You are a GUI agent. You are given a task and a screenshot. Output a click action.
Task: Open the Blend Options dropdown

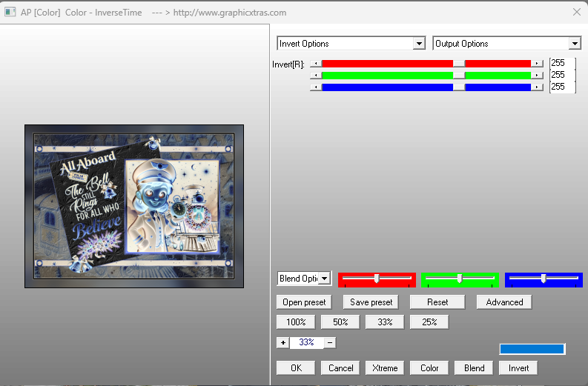click(304, 279)
